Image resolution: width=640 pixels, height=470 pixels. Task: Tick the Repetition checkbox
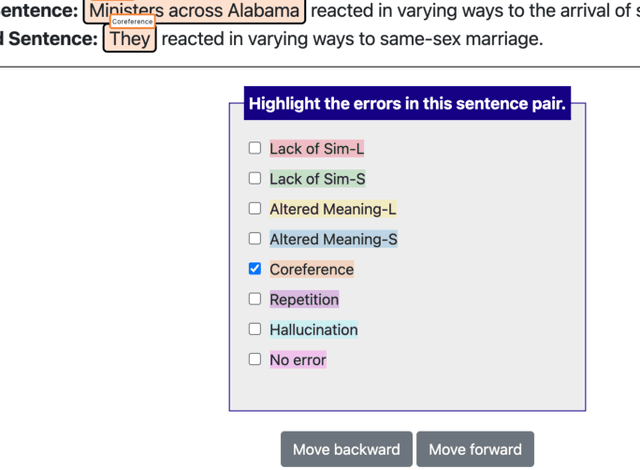pyautogui.click(x=255, y=298)
